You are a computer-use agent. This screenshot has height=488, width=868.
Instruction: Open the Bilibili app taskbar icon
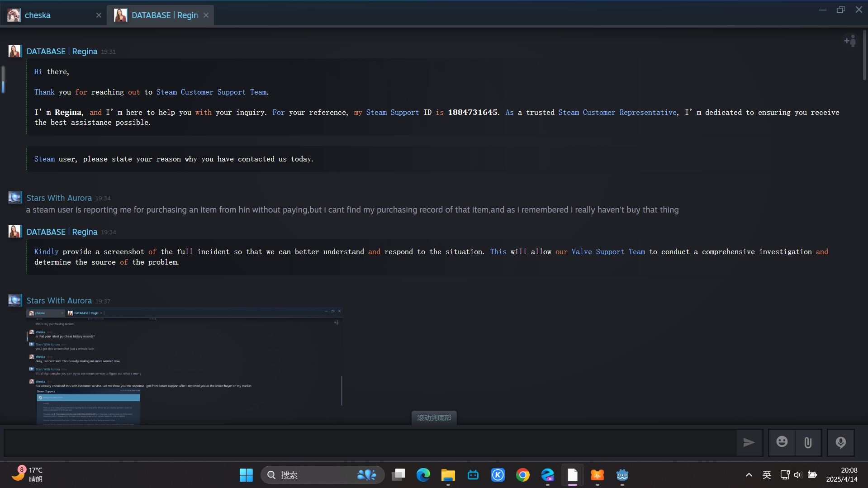click(473, 475)
